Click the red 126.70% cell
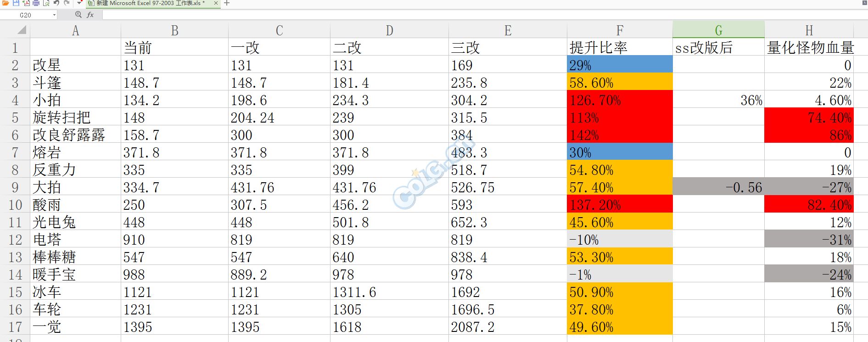The image size is (868, 342). (620, 100)
